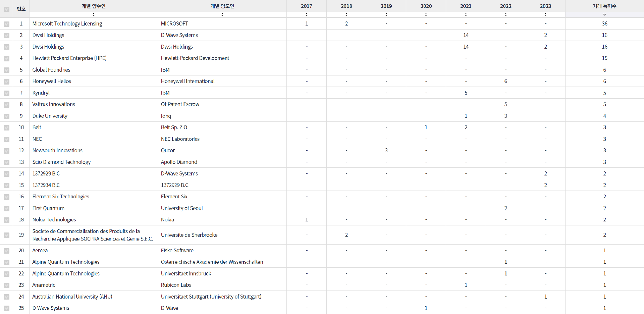Sort by 개별 양도인 column arrow
Screen dimensions: 644x314
222,14
